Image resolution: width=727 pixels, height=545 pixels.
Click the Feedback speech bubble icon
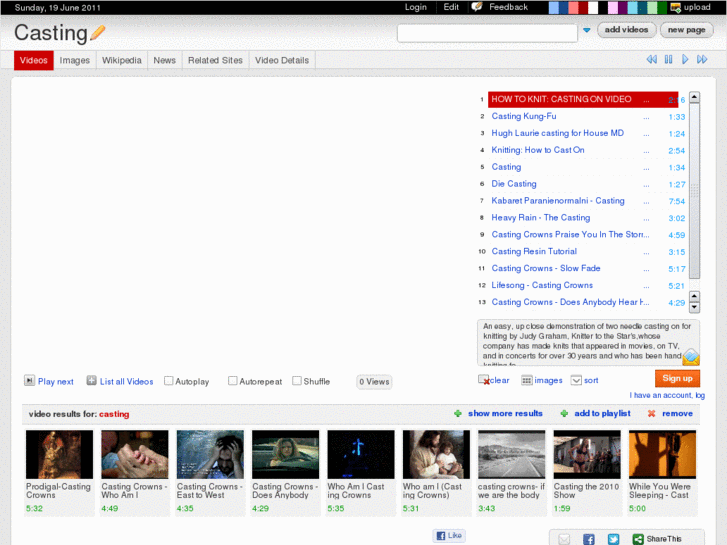477,7
